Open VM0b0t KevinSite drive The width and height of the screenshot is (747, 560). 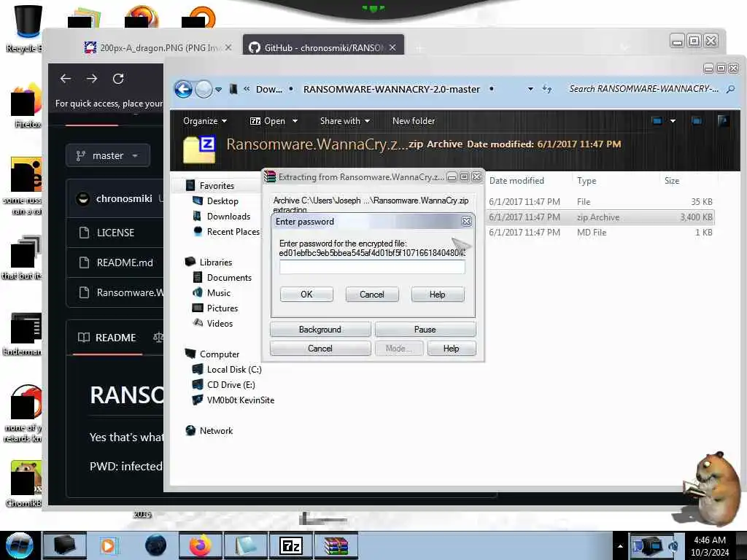coord(241,400)
